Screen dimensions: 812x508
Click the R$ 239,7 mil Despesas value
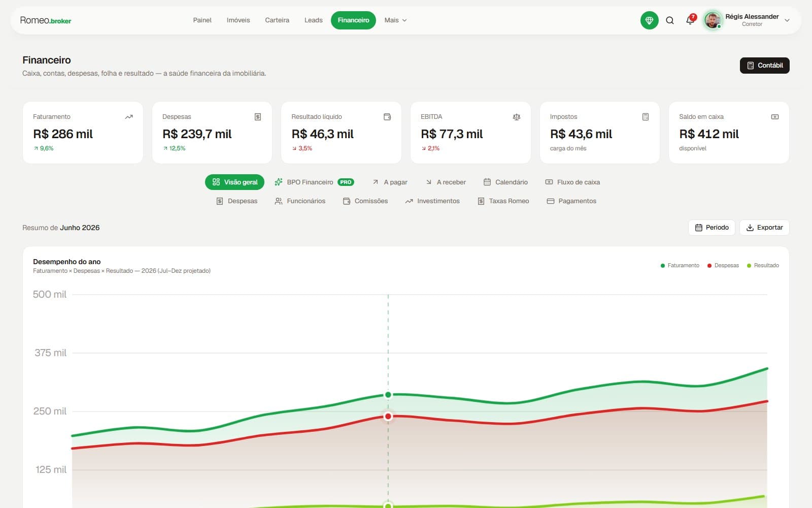coord(197,134)
